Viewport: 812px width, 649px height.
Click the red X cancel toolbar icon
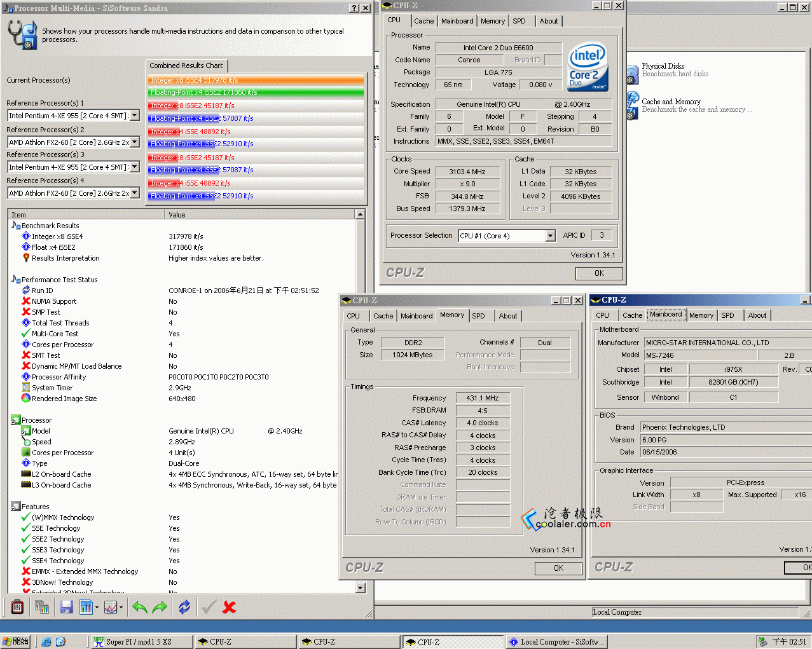coord(229,607)
